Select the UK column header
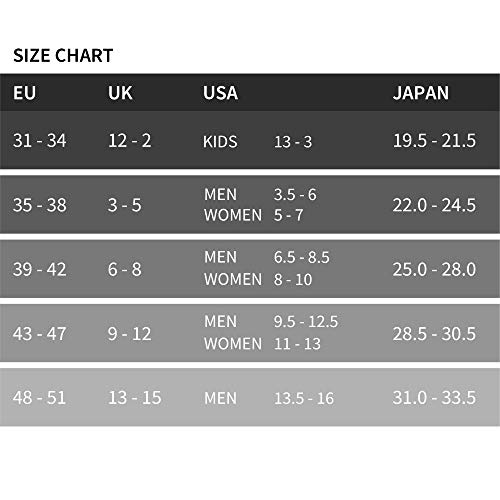Image resolution: width=500 pixels, height=500 pixels. click(120, 93)
